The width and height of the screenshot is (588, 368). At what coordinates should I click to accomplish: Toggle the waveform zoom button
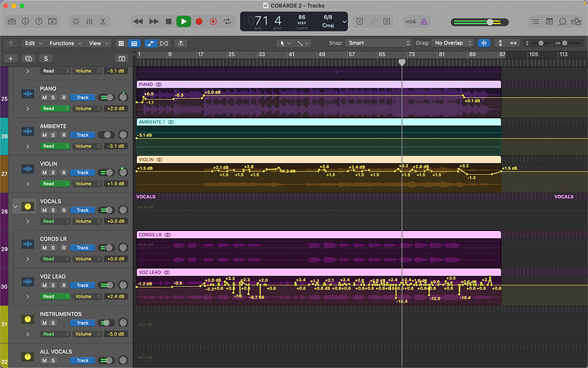[x=484, y=43]
